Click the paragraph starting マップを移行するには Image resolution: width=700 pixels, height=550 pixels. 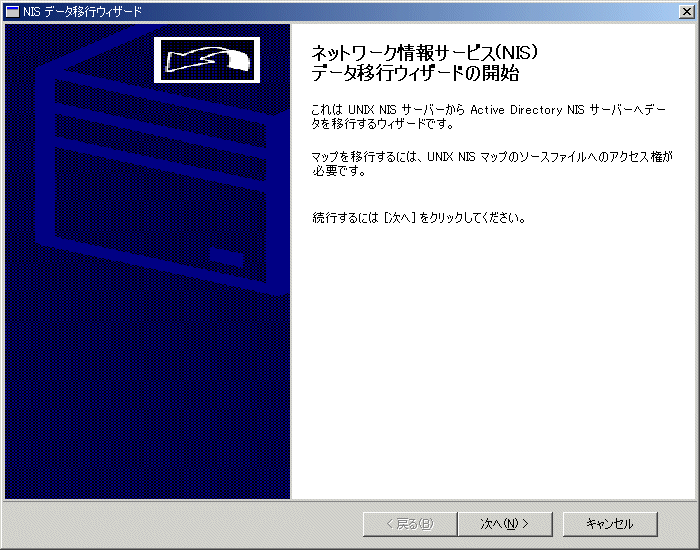pyautogui.click(x=492, y=163)
